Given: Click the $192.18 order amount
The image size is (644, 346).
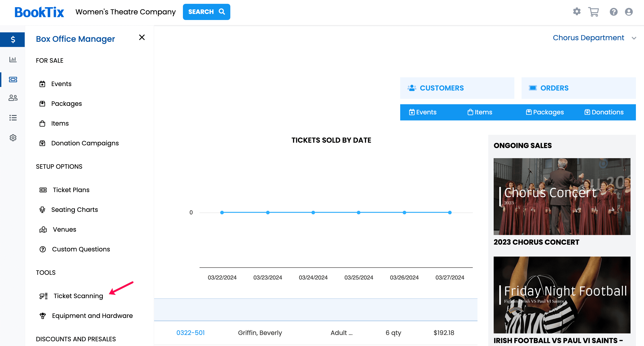Looking at the screenshot, I should (444, 333).
